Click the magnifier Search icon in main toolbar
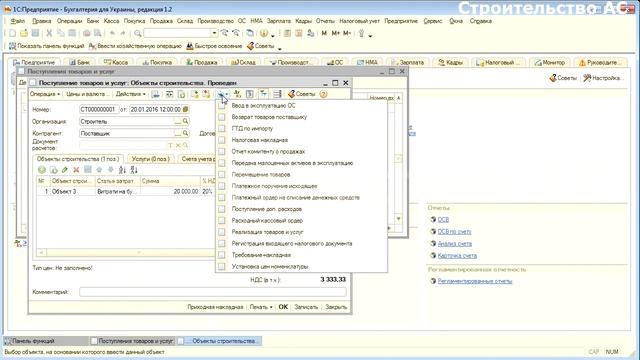This screenshot has height=360, width=640. coord(138,33)
